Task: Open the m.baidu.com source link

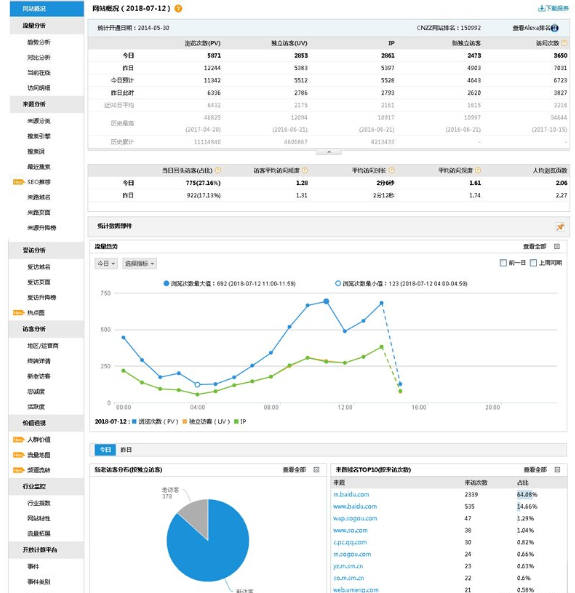Action: pos(351,495)
